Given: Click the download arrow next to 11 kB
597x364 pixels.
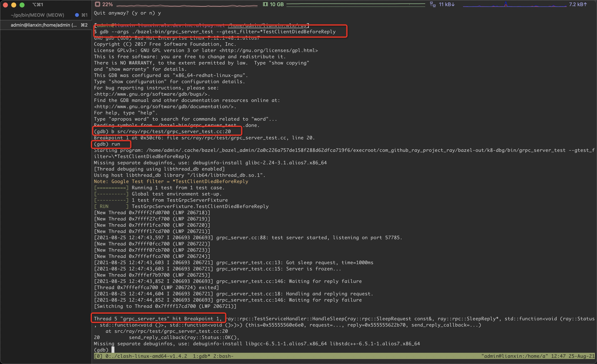Looking at the screenshot, I should point(453,4).
